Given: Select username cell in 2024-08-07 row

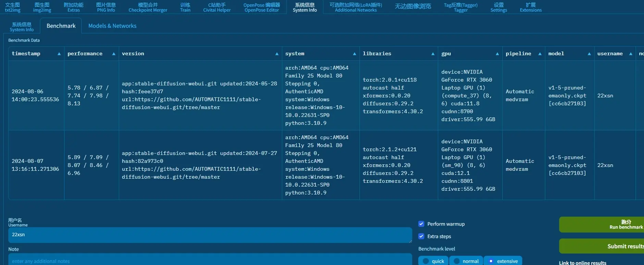Looking at the screenshot, I should click(x=615, y=165).
